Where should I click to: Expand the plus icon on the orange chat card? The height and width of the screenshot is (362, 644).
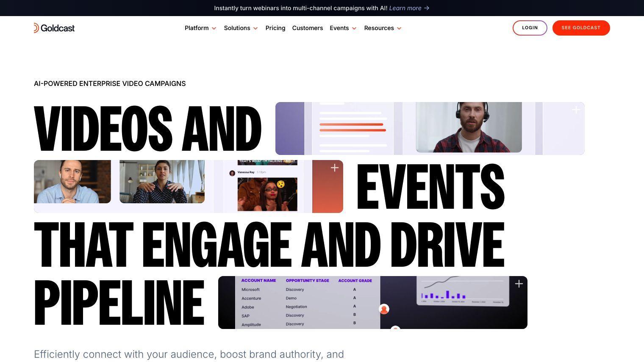[x=335, y=168]
